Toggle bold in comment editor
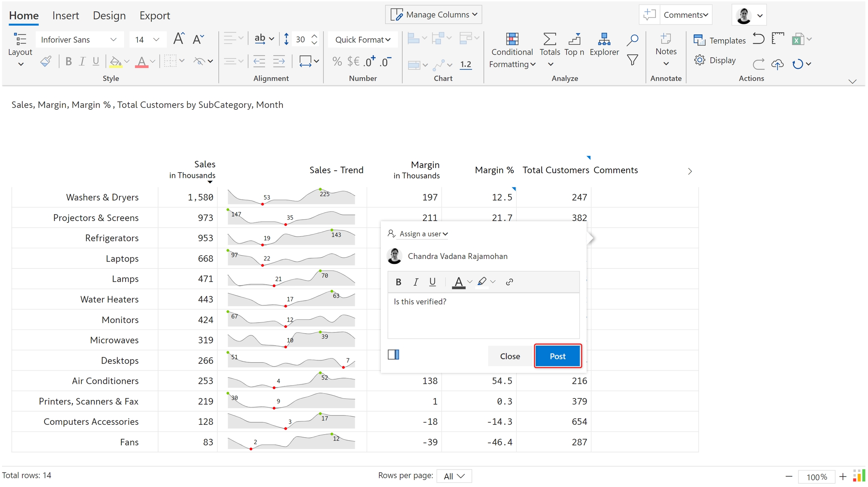 pos(398,282)
